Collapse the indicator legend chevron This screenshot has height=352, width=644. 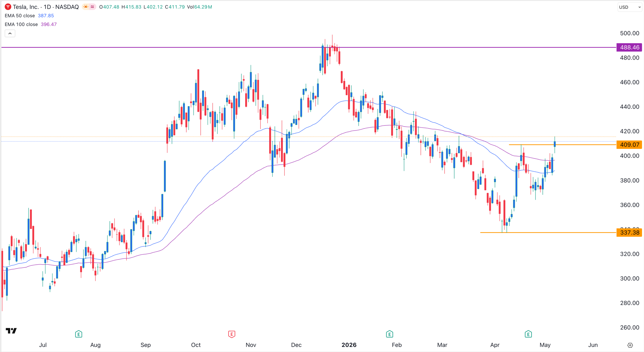tap(10, 33)
